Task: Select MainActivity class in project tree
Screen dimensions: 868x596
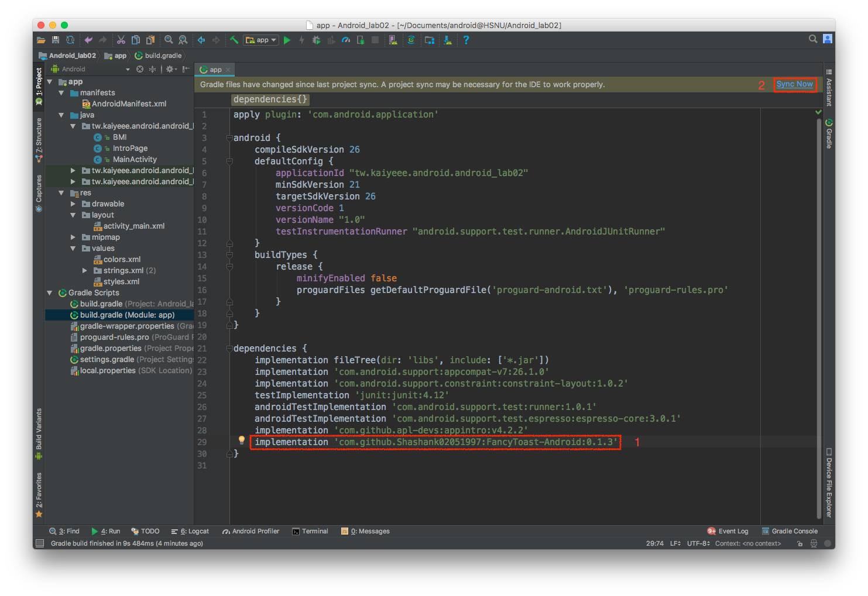Action: [x=125, y=159]
